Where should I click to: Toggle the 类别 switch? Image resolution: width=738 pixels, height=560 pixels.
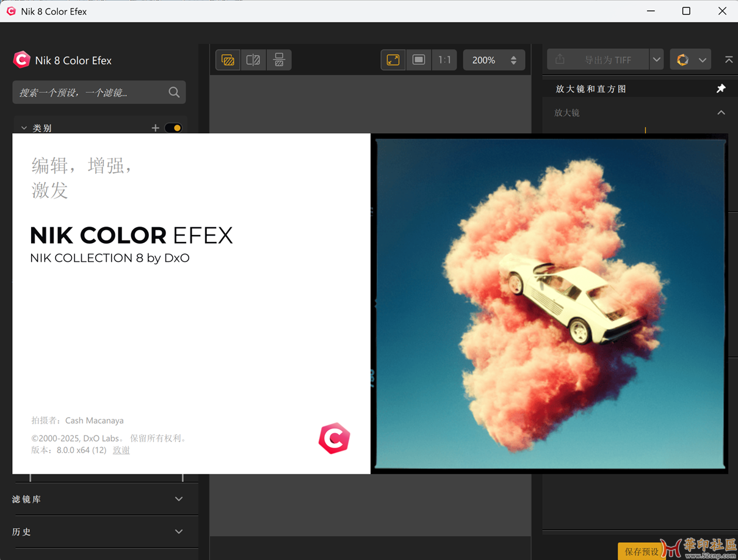[x=173, y=128]
